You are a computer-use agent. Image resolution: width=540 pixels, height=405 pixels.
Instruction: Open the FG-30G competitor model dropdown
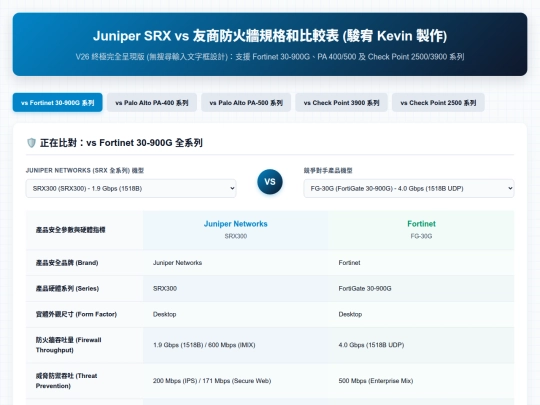[x=409, y=188]
